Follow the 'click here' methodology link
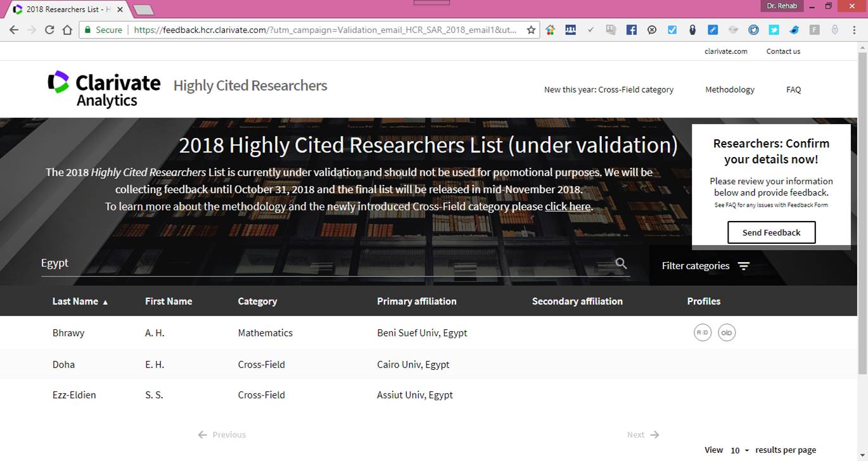Viewport: 868px width, 461px height. 568,206
